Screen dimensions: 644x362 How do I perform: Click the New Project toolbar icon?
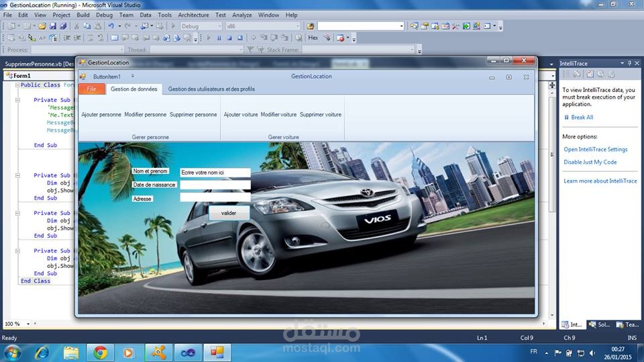12,26
